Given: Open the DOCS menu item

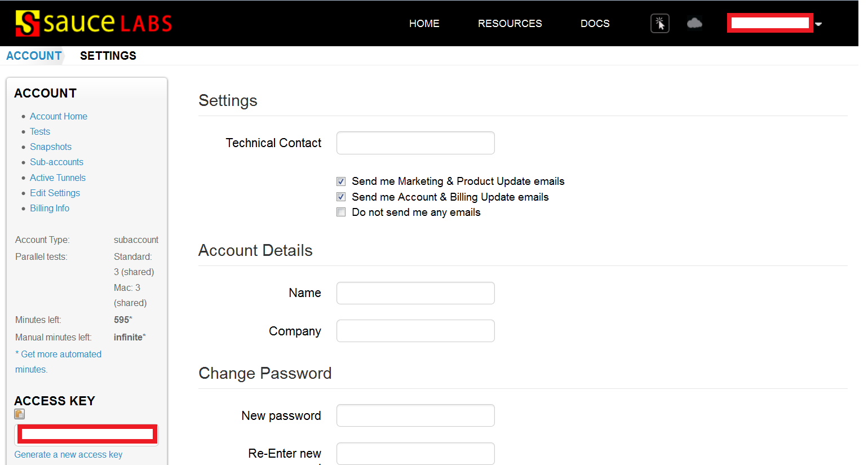Looking at the screenshot, I should pyautogui.click(x=595, y=24).
